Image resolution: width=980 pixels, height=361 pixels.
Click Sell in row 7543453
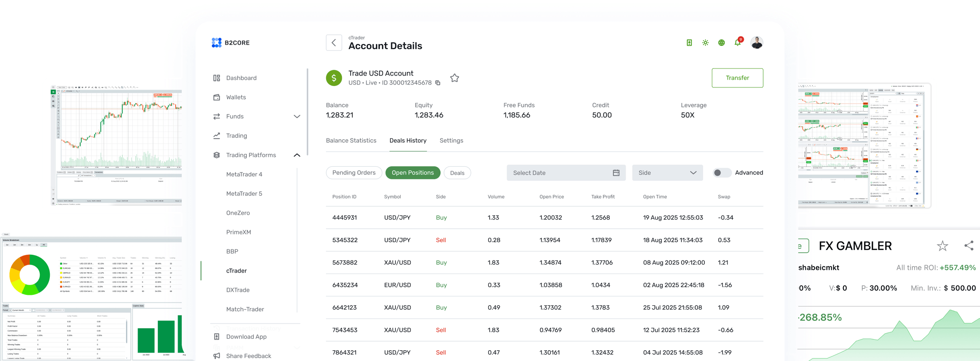(441, 330)
